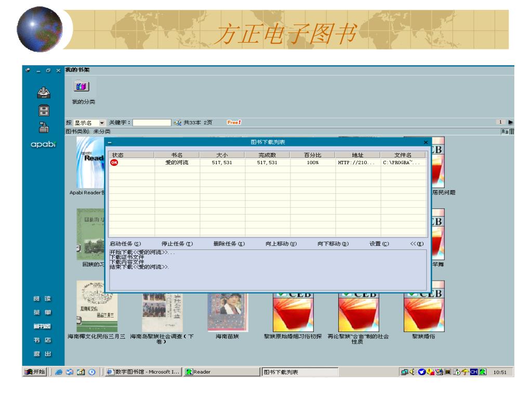Select 阅读 in the sidebar menu
This screenshot has height=399, width=532.
point(42,299)
